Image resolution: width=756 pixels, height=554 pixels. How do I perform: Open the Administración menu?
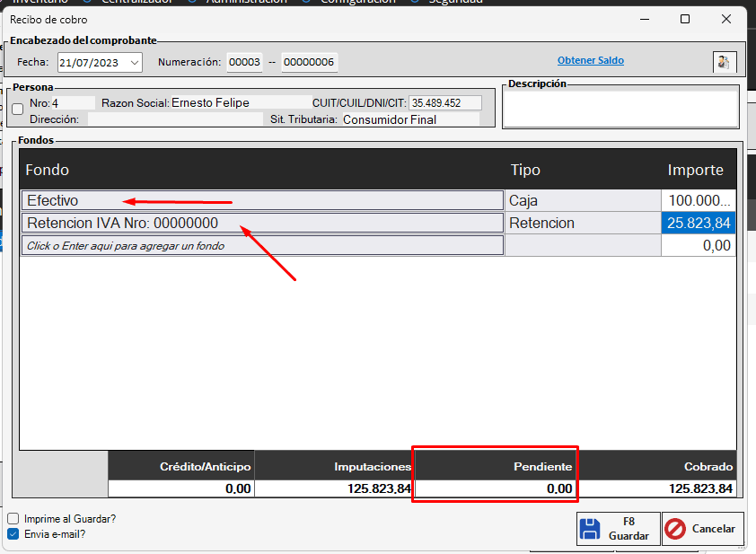coord(246,2)
